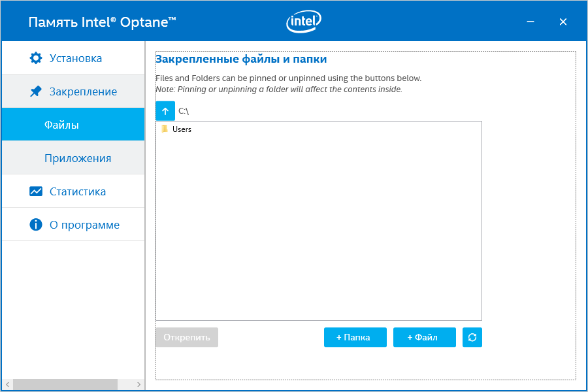Screen dimensions: 588x392
Task: Click the Intel logo in header
Action: 304,22
